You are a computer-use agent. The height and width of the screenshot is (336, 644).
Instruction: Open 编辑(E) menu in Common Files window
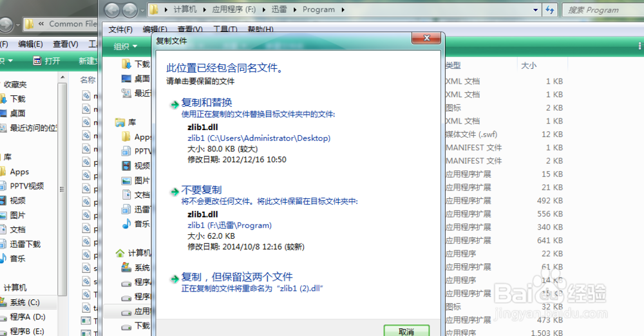[x=30, y=44]
